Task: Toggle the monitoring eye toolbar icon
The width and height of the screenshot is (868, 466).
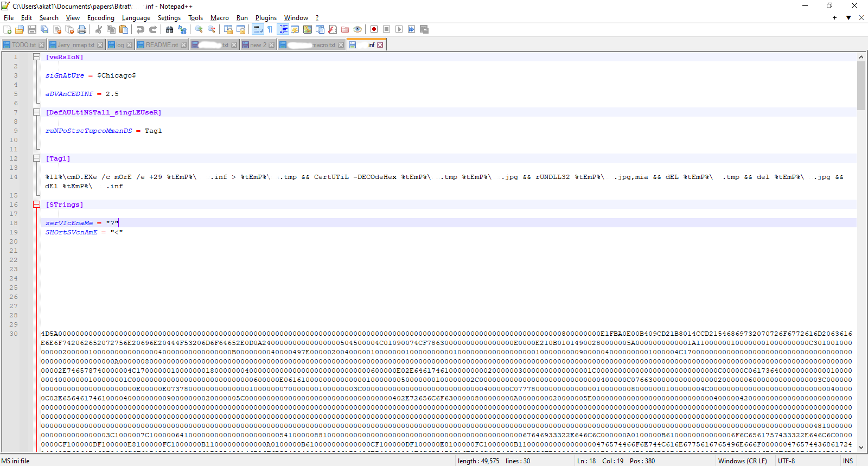Action: pos(358,29)
